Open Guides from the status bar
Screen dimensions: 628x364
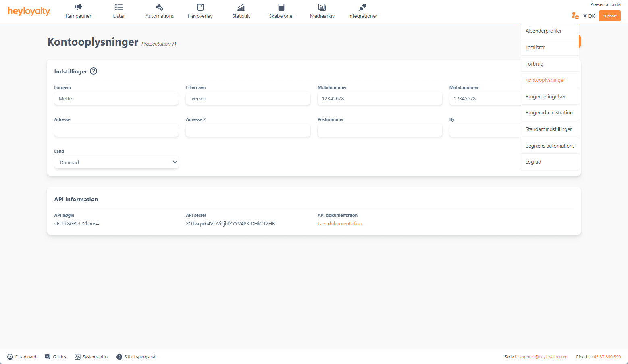(x=48, y=356)
